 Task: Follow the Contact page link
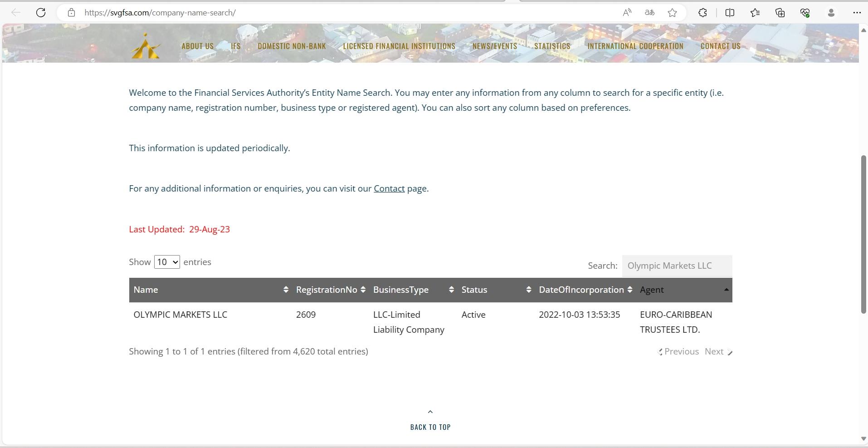[389, 188]
